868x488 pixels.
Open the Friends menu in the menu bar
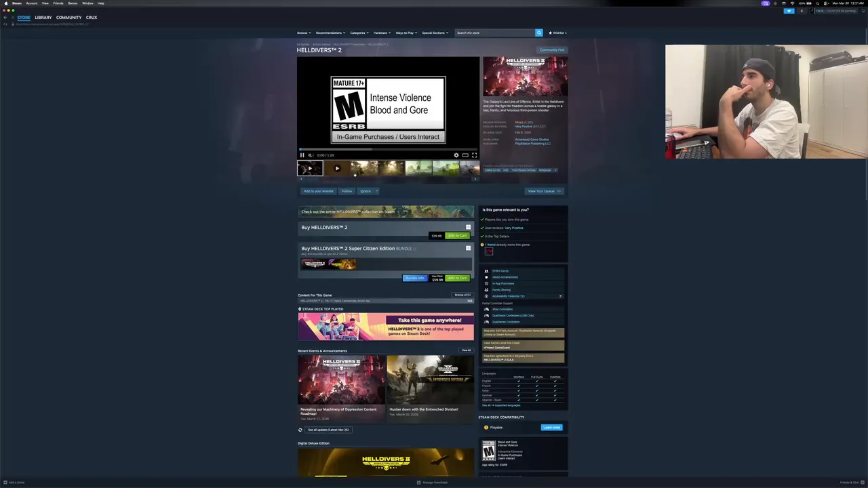58,3
